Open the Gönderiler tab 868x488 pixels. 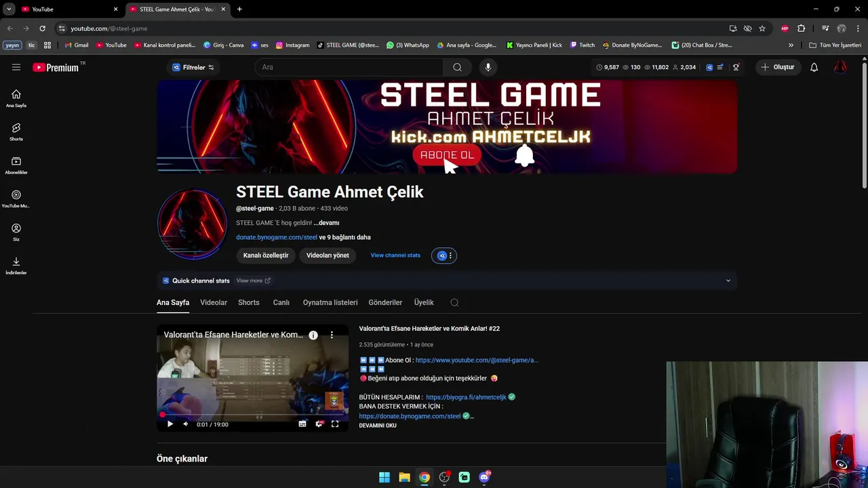385,302
